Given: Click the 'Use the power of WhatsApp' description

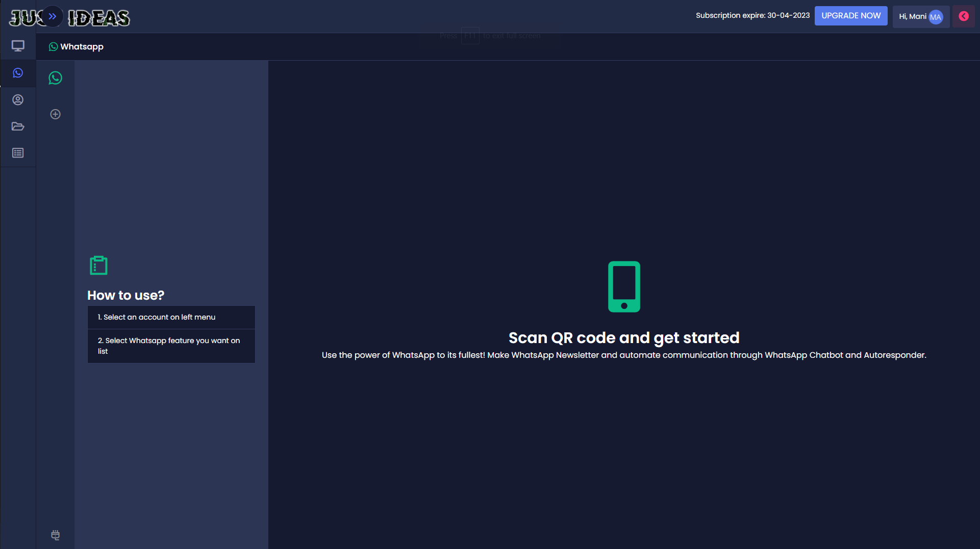Looking at the screenshot, I should 624,355.
